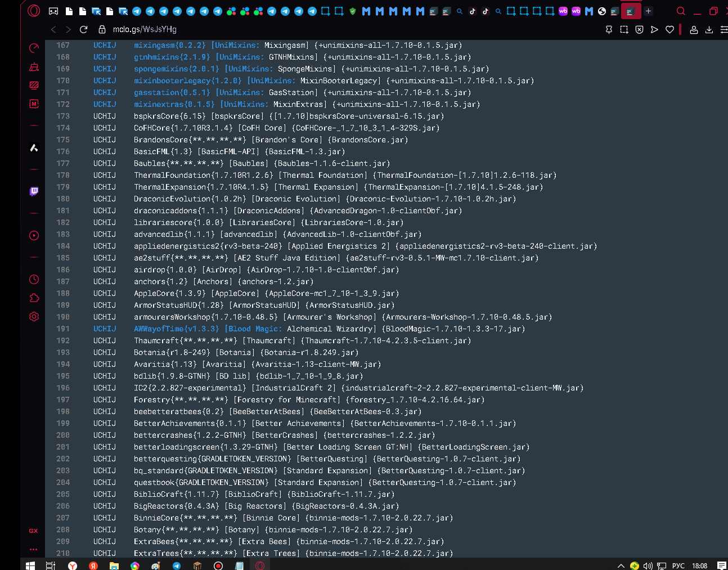Click the GX logo at sidebar bottom
This screenshot has height=570, width=728.
[34, 531]
